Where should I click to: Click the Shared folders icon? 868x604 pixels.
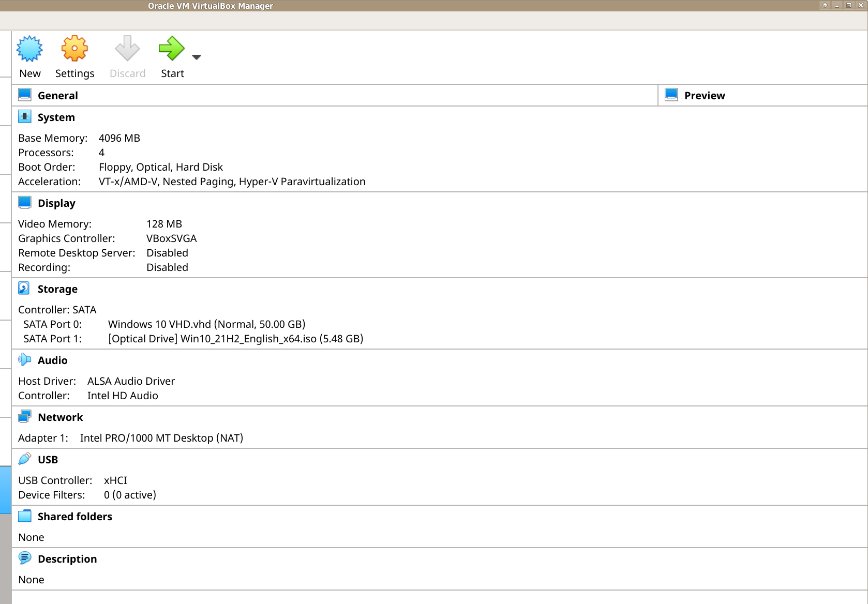click(x=25, y=516)
